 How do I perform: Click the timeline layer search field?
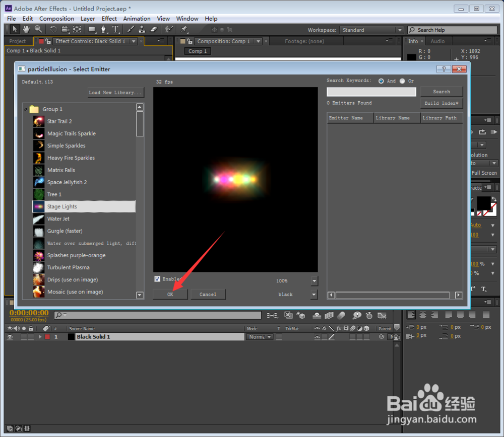(x=157, y=315)
